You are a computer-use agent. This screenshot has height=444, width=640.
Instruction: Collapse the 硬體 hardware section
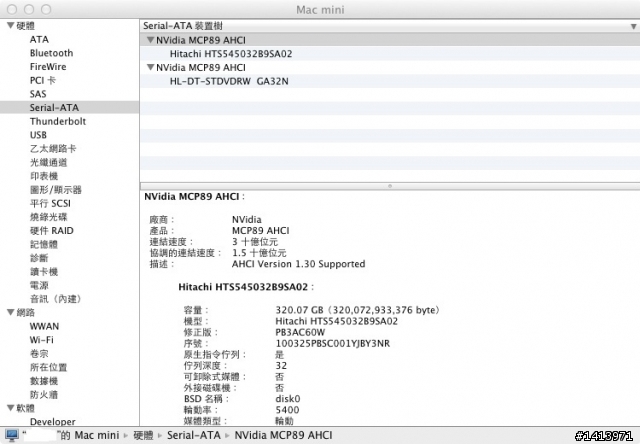pos(11,25)
